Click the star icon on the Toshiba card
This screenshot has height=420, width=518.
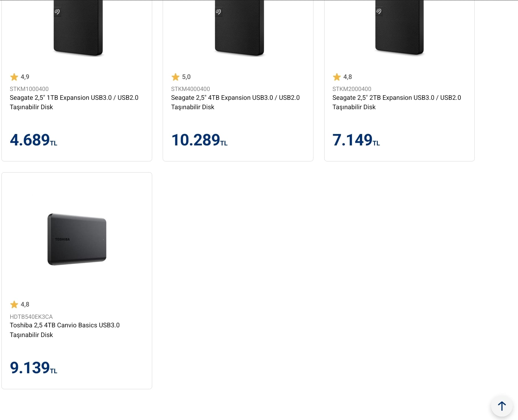pyautogui.click(x=14, y=305)
